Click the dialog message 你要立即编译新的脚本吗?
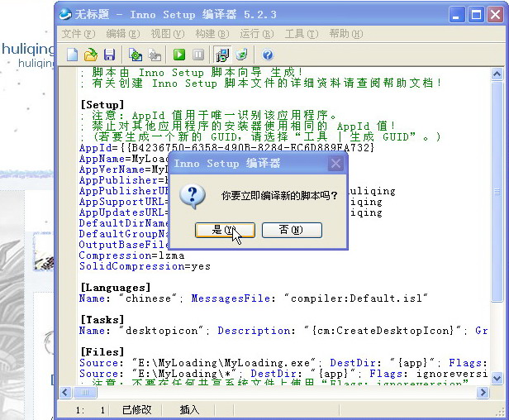The height and width of the screenshot is (420, 509). click(x=279, y=196)
